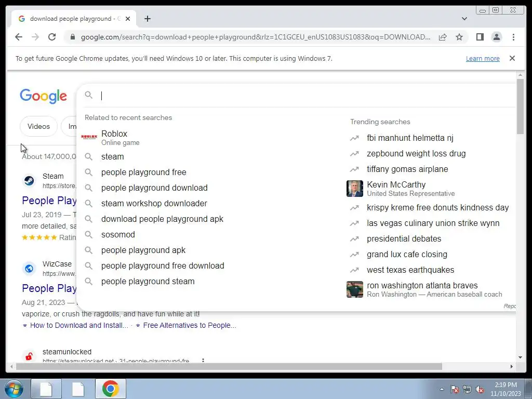Click the steamunlocked red lock icon
Image resolution: width=532 pixels, height=399 pixels.
point(29,356)
